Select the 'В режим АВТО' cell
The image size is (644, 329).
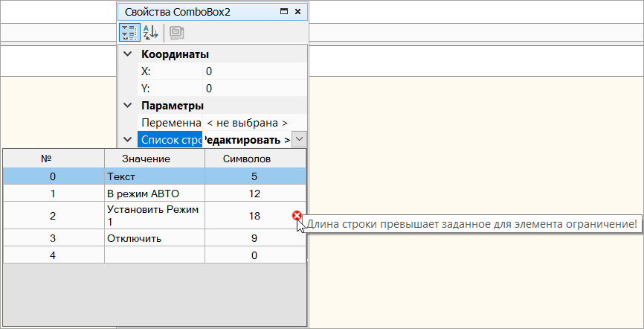point(152,194)
